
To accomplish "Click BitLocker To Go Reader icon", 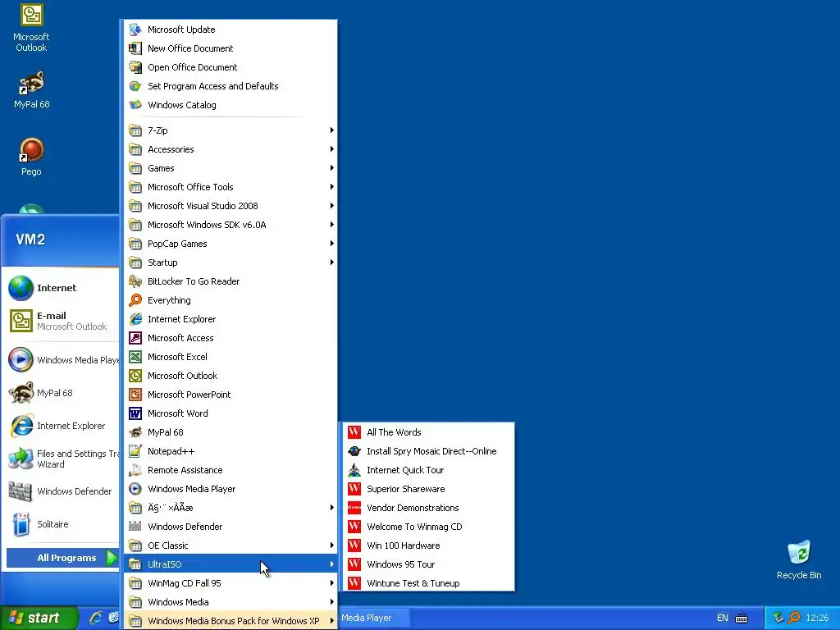I will 135,281.
